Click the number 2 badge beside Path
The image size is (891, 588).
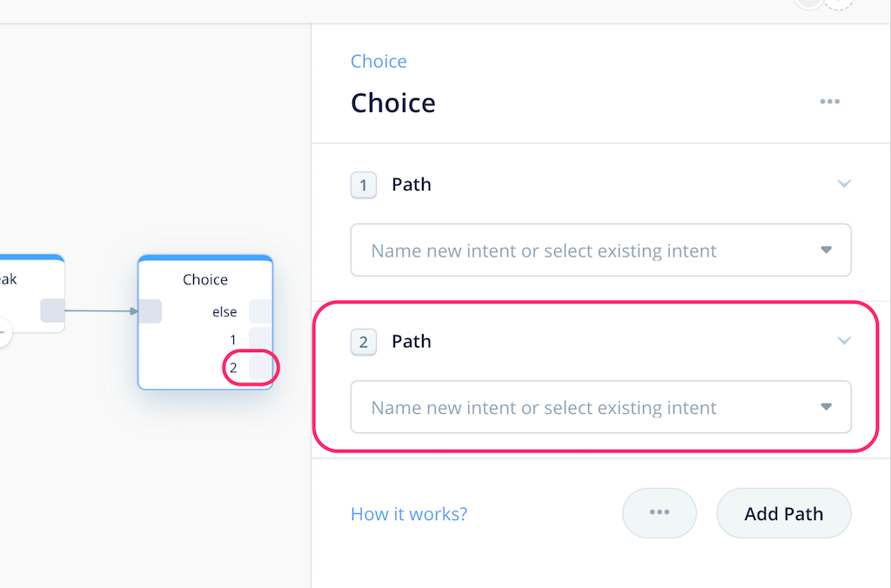pos(363,342)
